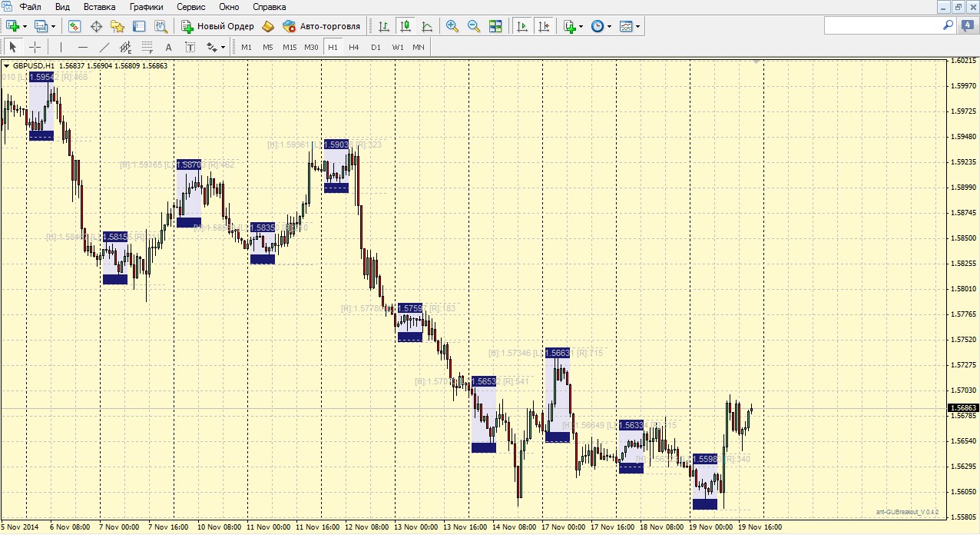Click the search input field
Screen dimensions: 980x535
click(883, 25)
